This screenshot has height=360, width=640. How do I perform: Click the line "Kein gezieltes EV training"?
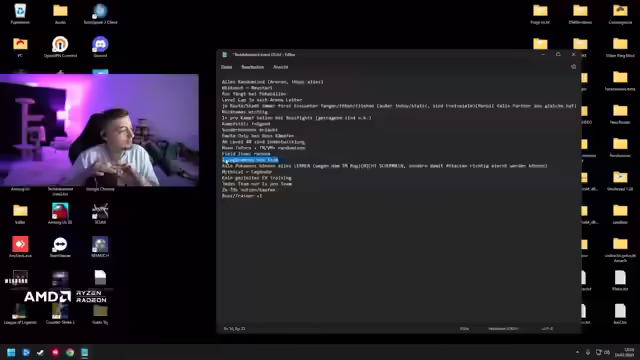257,178
